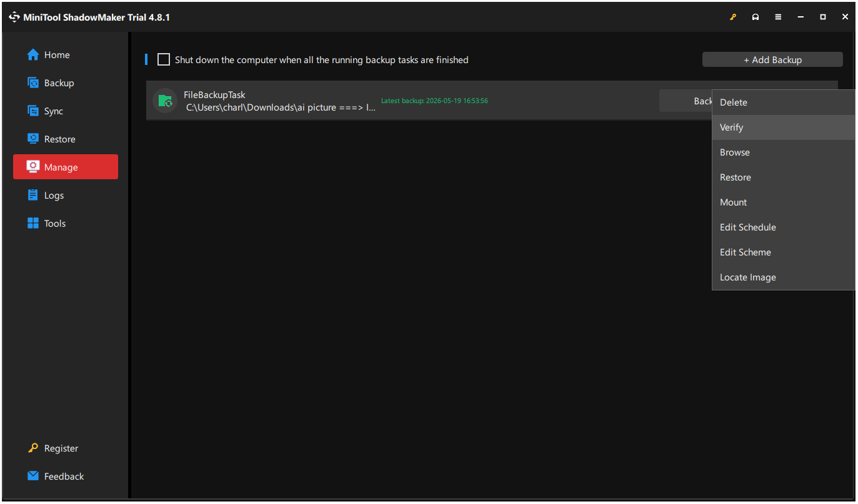Select Locate Image in context menu
The height and width of the screenshot is (504, 858).
[783, 277]
